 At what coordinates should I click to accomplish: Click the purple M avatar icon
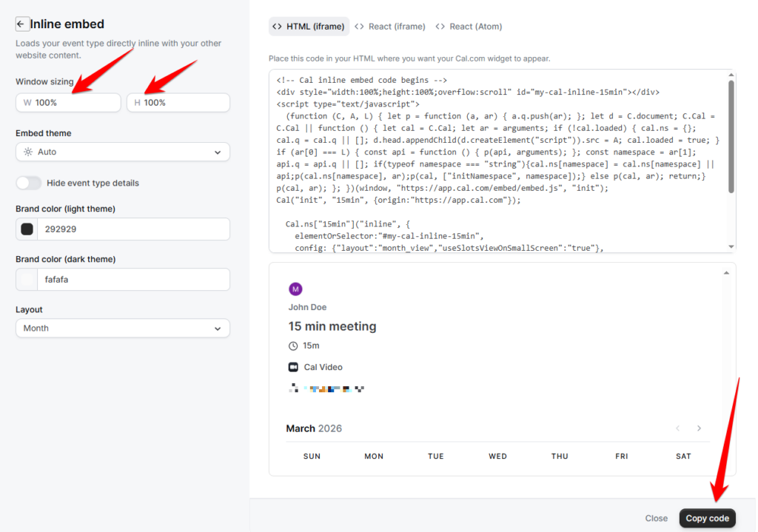tap(295, 289)
